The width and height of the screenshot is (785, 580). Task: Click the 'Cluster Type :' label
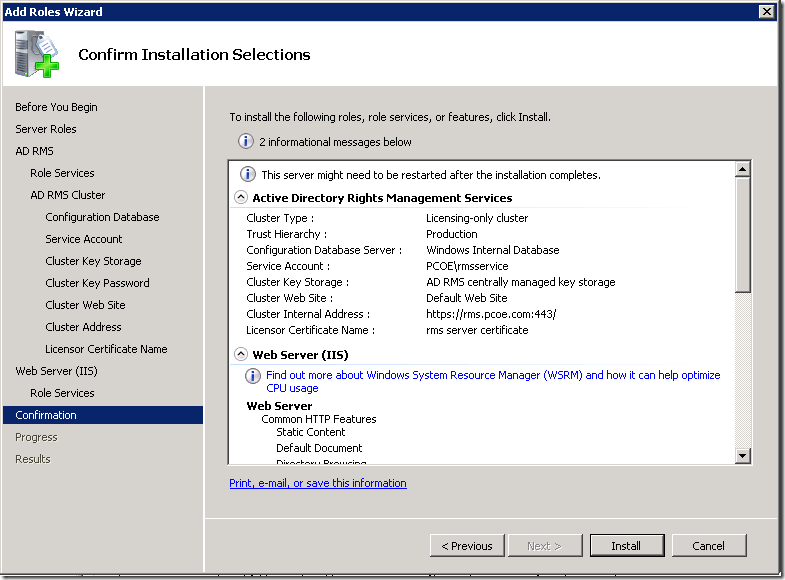[x=280, y=218]
